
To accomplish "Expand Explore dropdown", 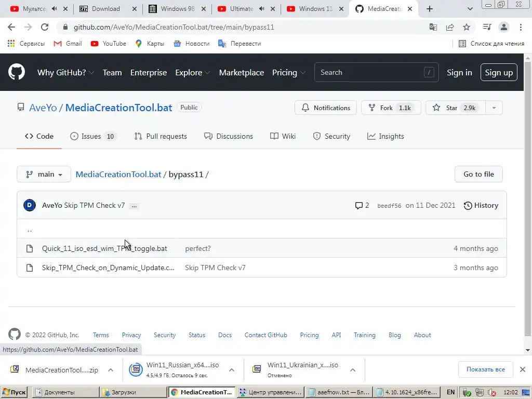I will 192,72.
